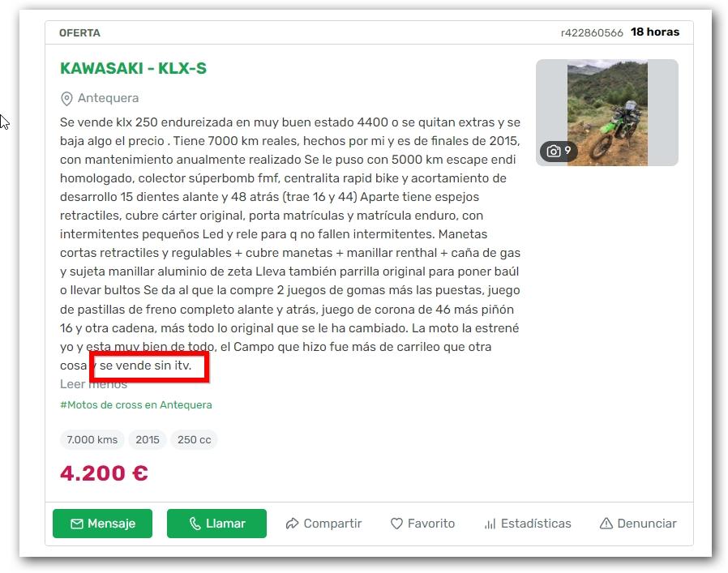728x573 pixels.
Task: Click the Llamar phone button
Action: pos(216,524)
